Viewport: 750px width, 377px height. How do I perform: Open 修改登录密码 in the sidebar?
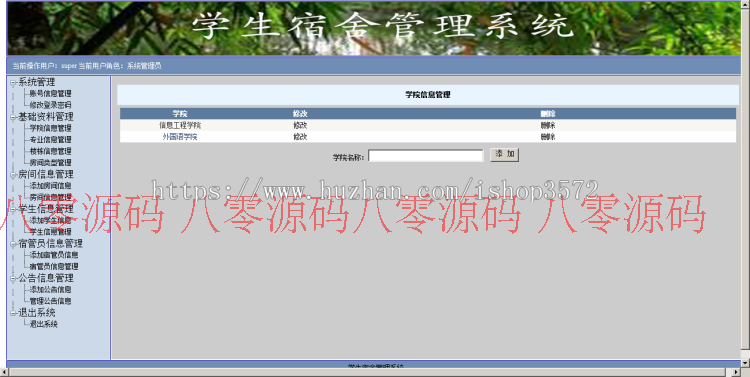pyautogui.click(x=50, y=105)
